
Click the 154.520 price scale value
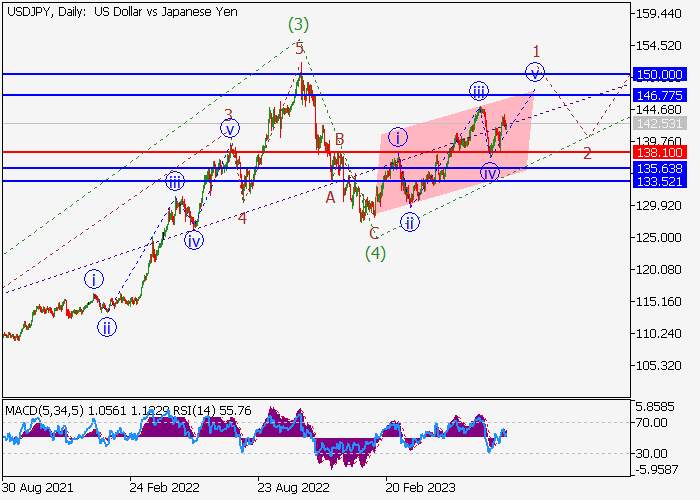658,46
